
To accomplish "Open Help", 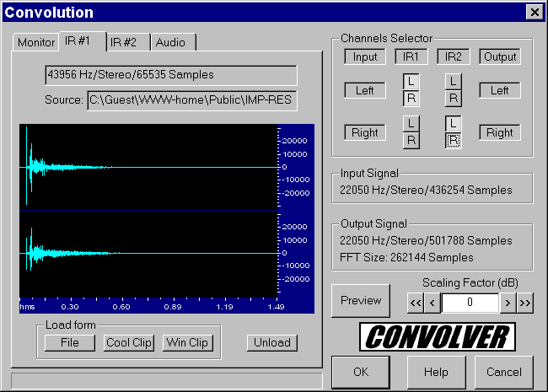I will click(437, 373).
